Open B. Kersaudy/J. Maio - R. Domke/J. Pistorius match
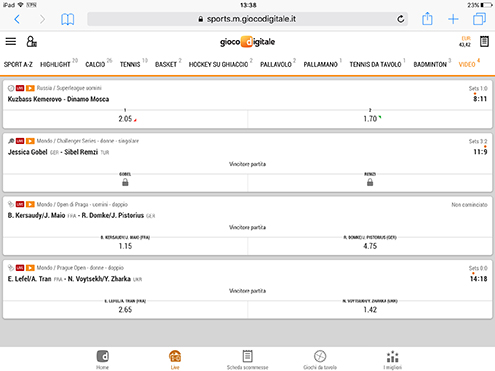Viewport: 495px width, 371px height. (81, 215)
